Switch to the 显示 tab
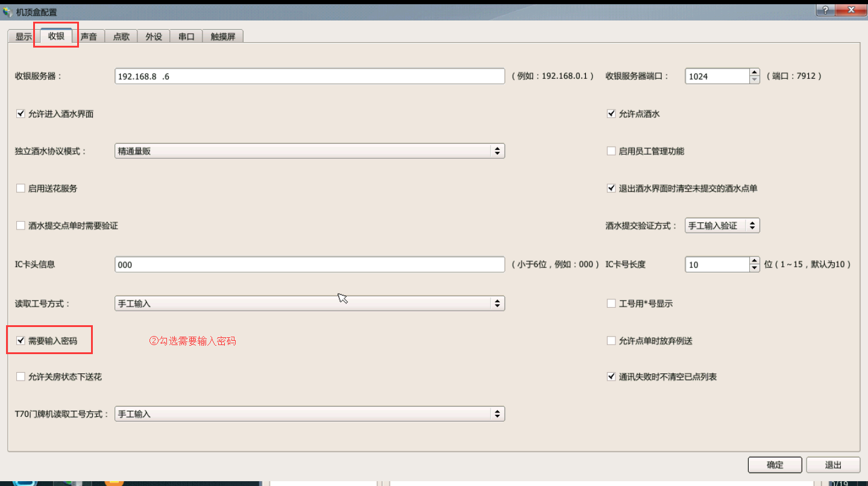The width and height of the screenshot is (868, 486). coord(24,36)
